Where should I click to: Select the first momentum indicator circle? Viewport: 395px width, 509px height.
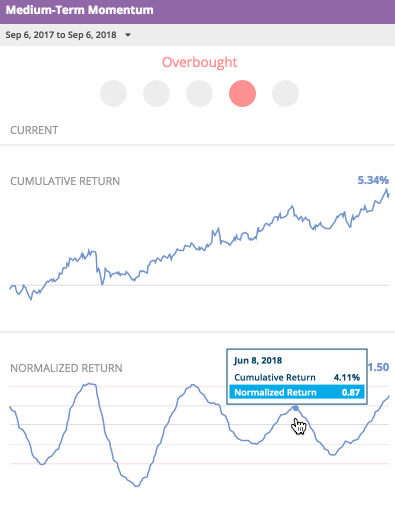click(x=113, y=93)
